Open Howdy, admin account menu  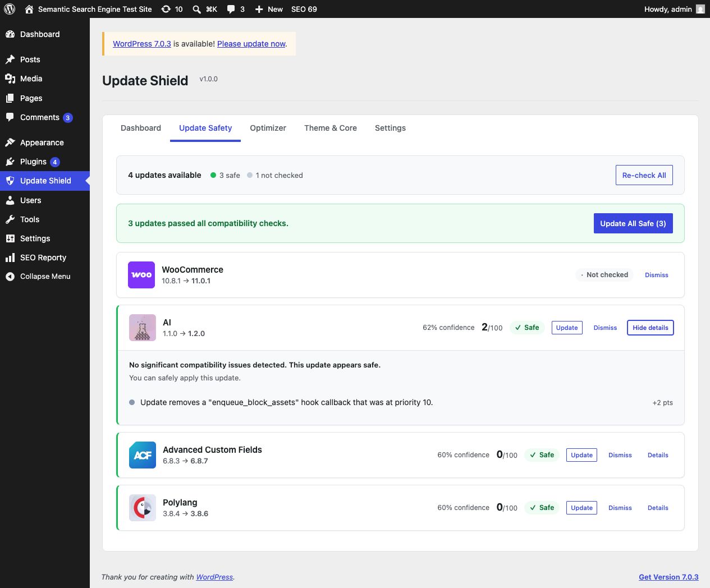(x=674, y=9)
